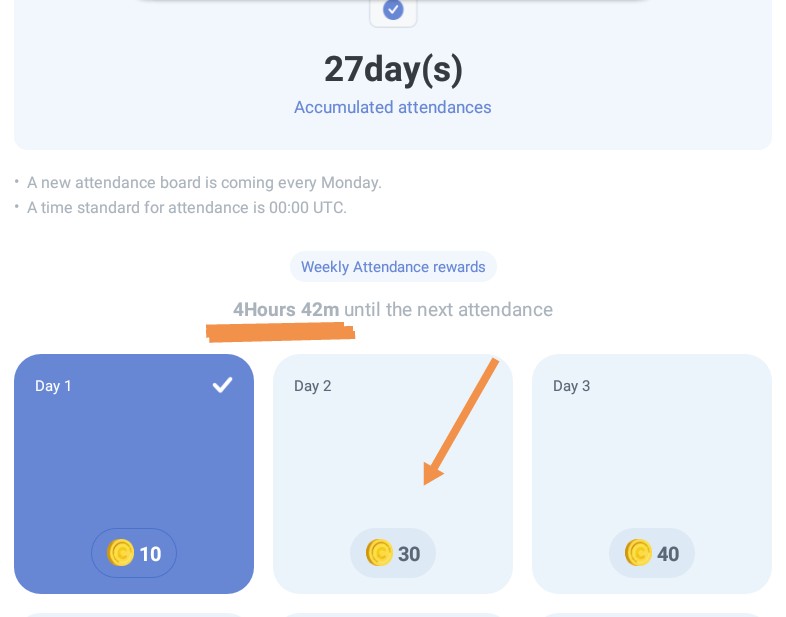Screen dimensions: 786x617
Task: Click the 4Hours 42m countdown timer
Action: click(286, 310)
